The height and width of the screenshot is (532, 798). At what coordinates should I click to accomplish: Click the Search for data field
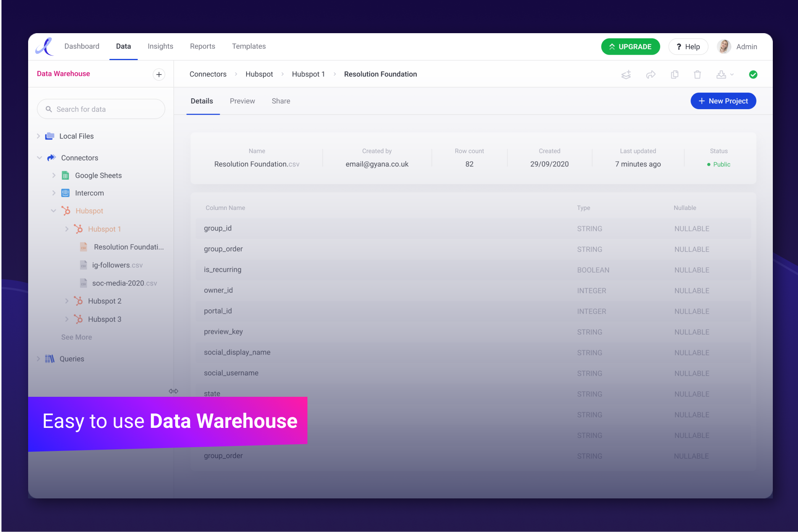pyautogui.click(x=101, y=109)
